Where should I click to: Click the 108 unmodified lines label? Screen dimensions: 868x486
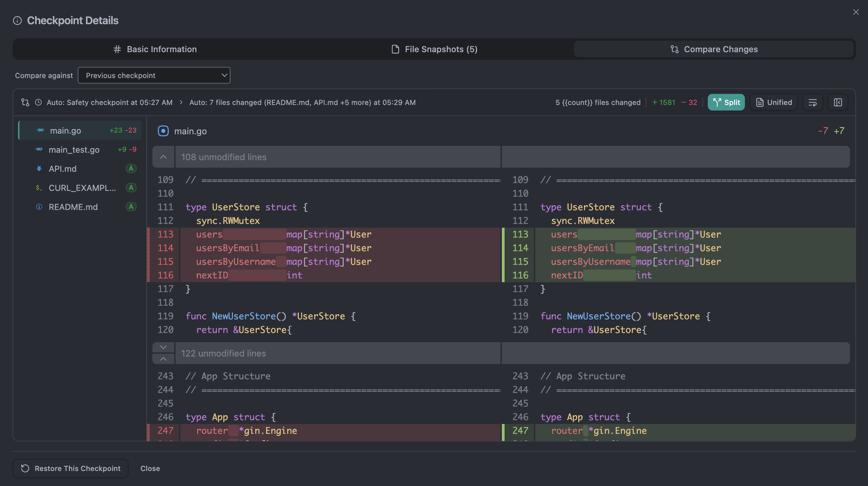224,157
